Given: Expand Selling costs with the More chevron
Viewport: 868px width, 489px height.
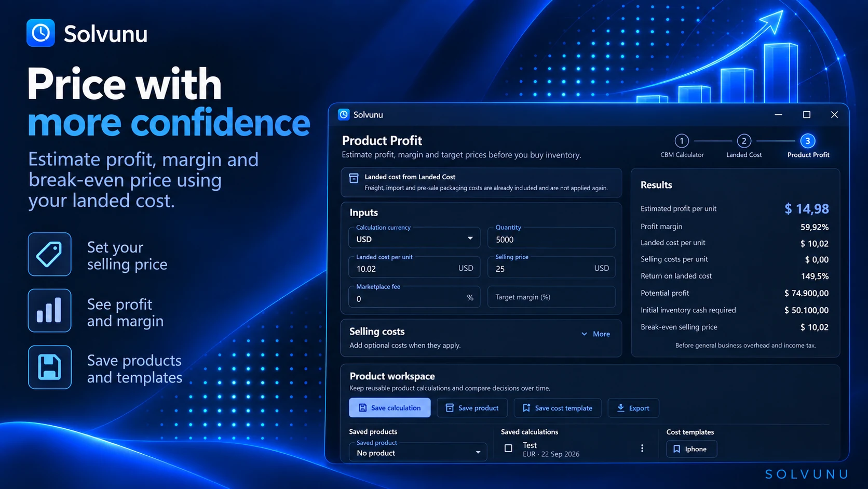Looking at the screenshot, I should 595,334.
